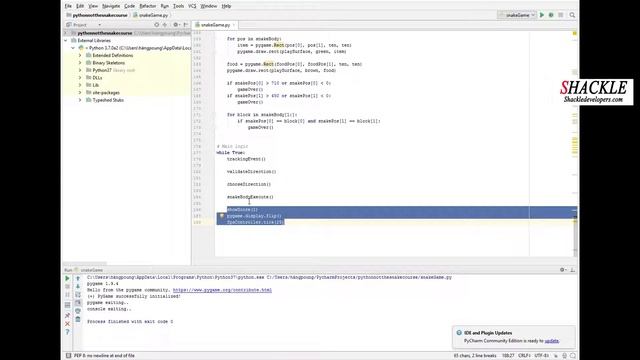Run snakeGame with the green toolbar play button
The height and width of the screenshot is (360, 640).
tap(542, 15)
